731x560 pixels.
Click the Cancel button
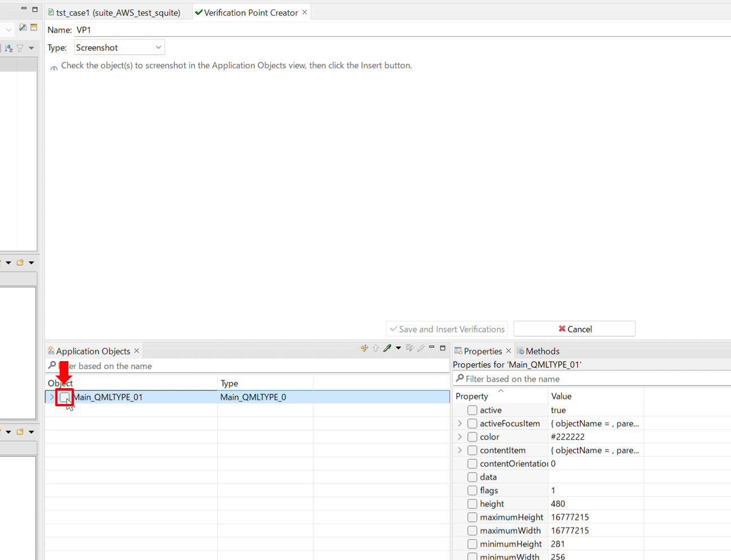click(574, 329)
